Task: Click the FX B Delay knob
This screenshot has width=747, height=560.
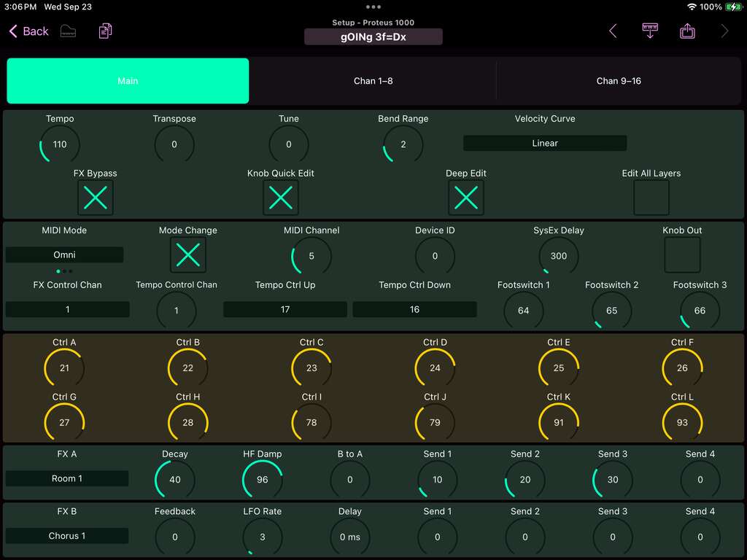Action: (x=350, y=537)
